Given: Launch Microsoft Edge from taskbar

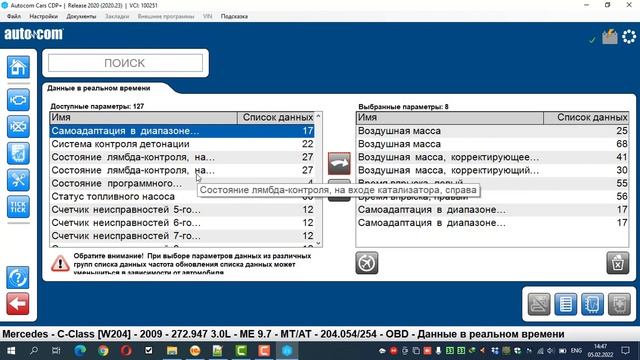Looking at the screenshot, I should coord(80,351).
